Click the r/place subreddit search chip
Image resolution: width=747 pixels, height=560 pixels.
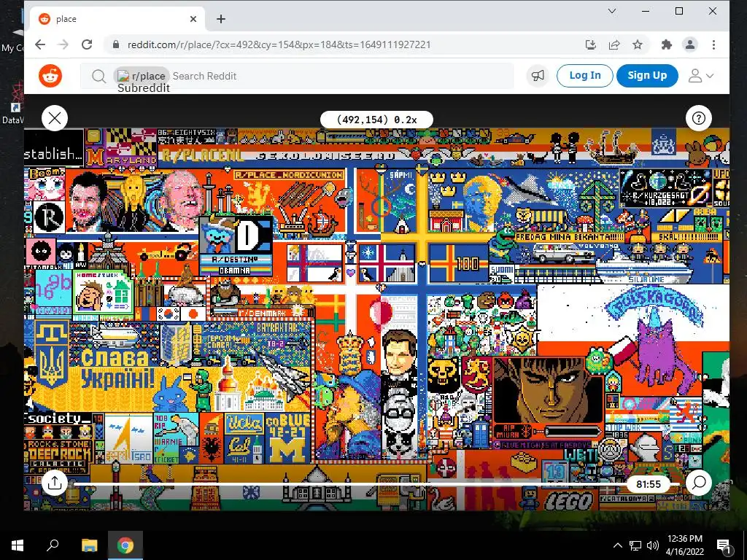(x=142, y=76)
